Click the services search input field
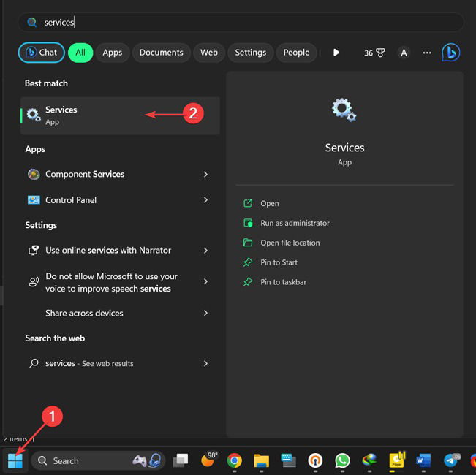The width and height of the screenshot is (476, 475). point(241,22)
